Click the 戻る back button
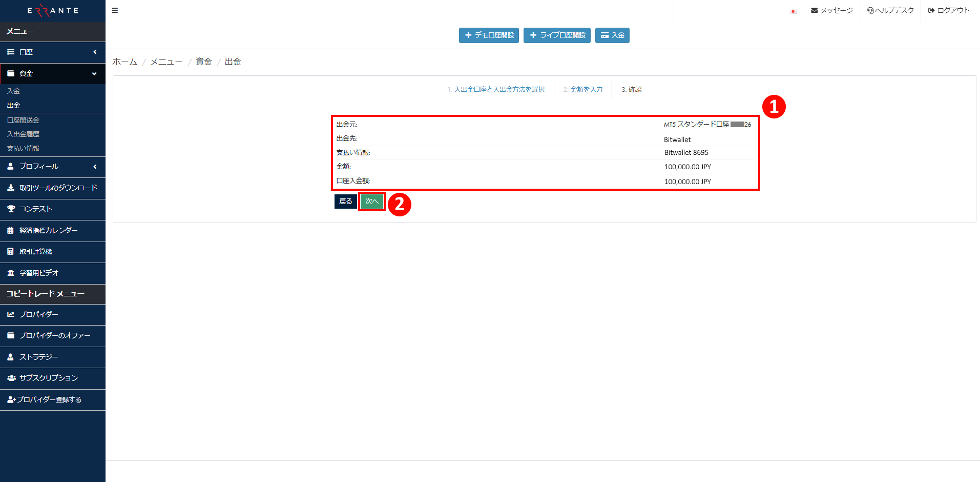The height and width of the screenshot is (482, 980). (345, 201)
